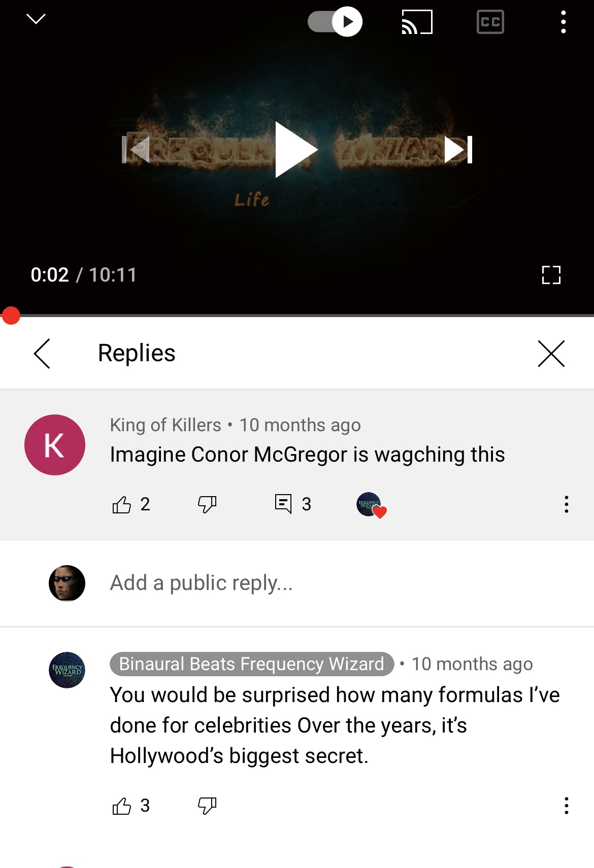Dislike King of Killers' comment
Image resolution: width=594 pixels, height=868 pixels.
click(207, 504)
